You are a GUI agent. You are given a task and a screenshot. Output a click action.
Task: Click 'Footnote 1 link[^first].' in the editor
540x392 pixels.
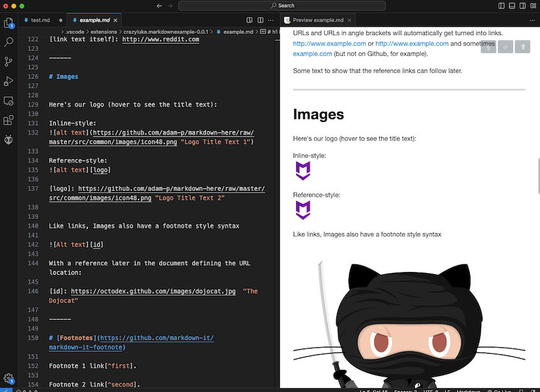[93, 366]
